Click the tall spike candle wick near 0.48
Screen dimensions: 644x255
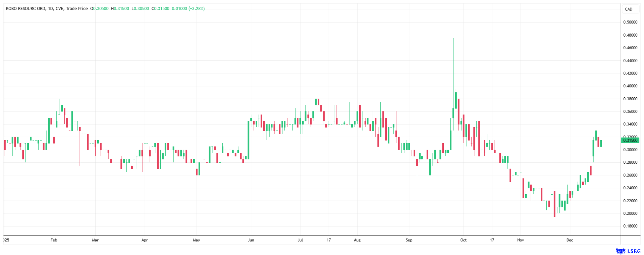453,67
